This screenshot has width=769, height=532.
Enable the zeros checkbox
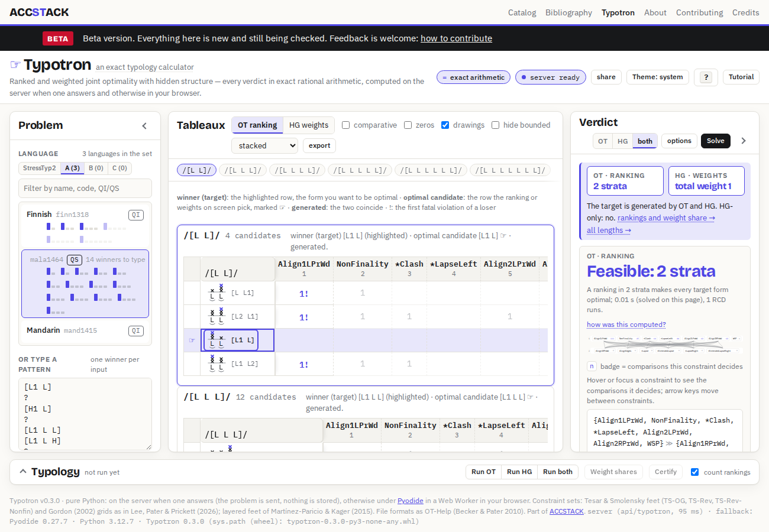pyautogui.click(x=408, y=125)
